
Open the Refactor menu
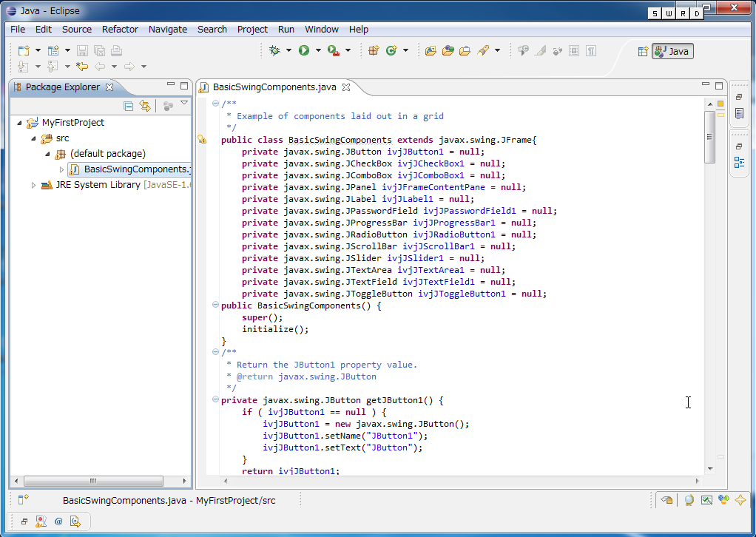tap(120, 29)
